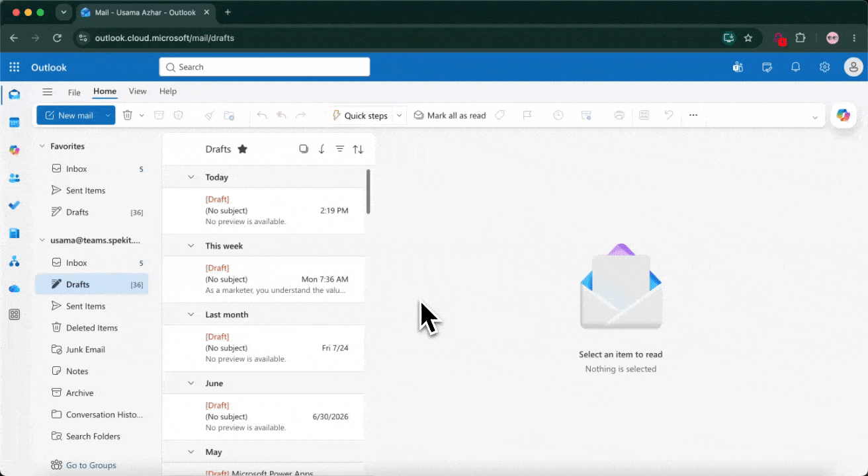Expand the New mail dropdown arrow
Image resolution: width=868 pixels, height=476 pixels.
(x=108, y=115)
